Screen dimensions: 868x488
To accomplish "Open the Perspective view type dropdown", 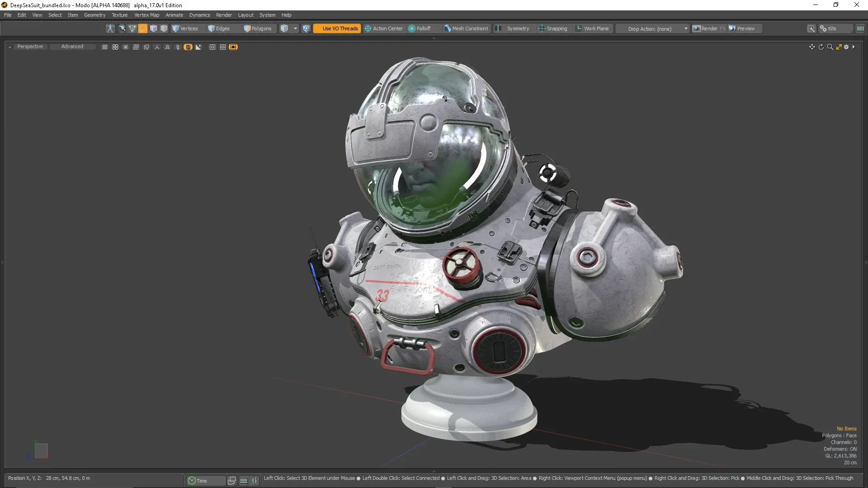I will pyautogui.click(x=30, y=47).
